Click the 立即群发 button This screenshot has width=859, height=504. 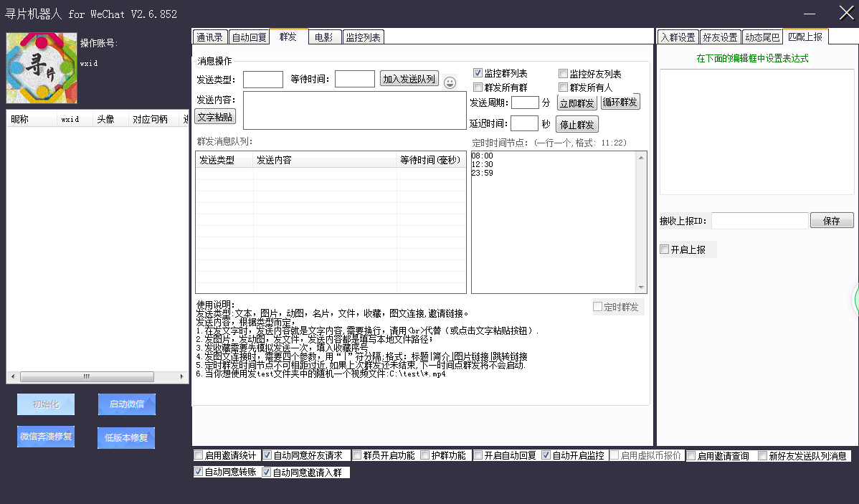[577, 103]
